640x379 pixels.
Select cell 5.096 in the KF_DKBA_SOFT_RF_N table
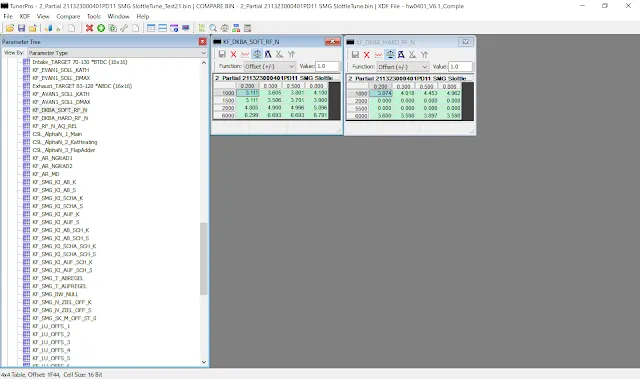click(317, 108)
